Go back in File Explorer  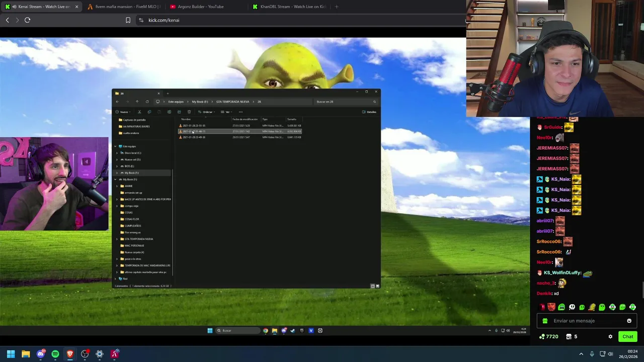coord(117,102)
